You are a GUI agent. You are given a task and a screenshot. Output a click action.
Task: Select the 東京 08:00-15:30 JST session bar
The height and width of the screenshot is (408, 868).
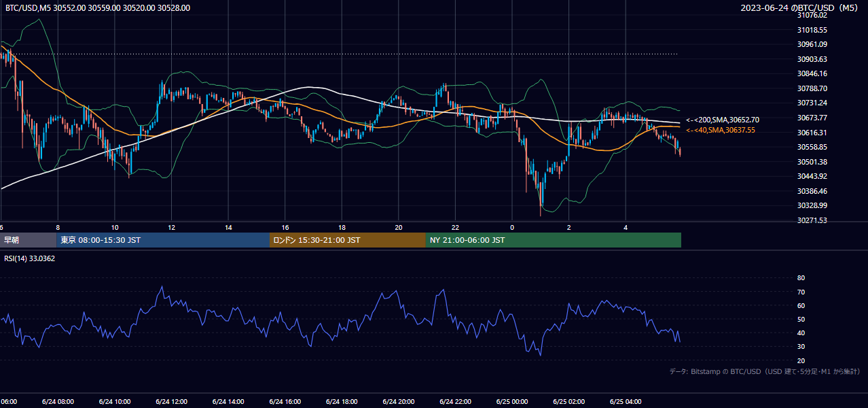tap(163, 240)
